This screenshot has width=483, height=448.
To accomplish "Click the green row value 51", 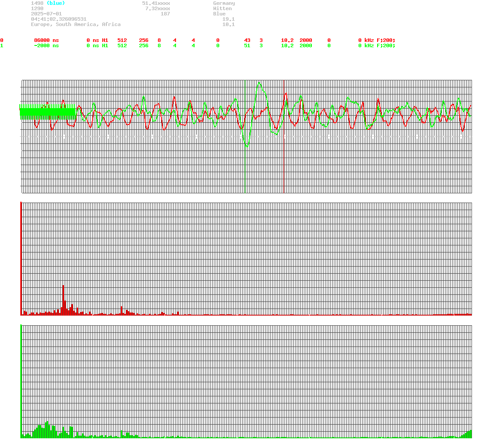I will pyautogui.click(x=247, y=45).
